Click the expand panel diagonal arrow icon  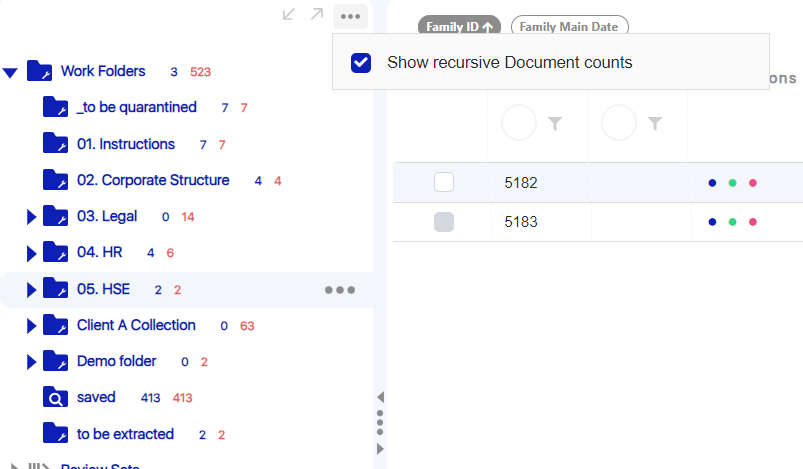(x=317, y=15)
